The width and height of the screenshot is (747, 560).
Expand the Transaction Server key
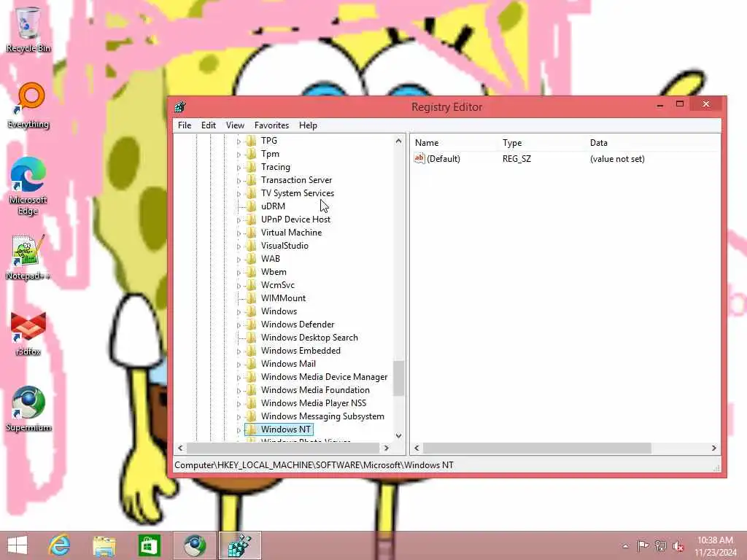(x=239, y=181)
